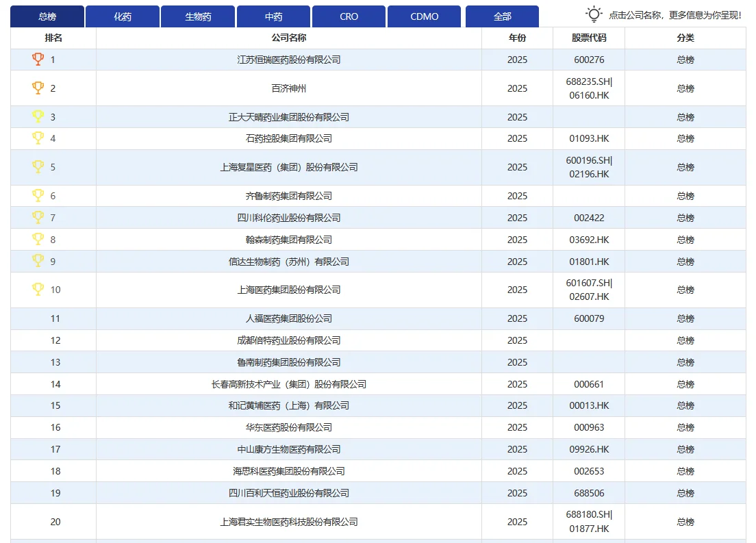
Task: Click 上海医药集团股份有限公司
Action: (x=289, y=290)
